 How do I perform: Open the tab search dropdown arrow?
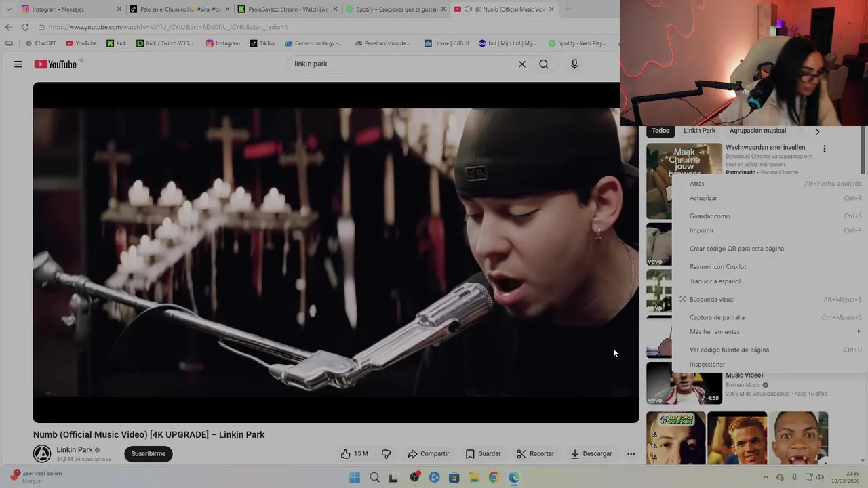pyautogui.click(x=9, y=9)
